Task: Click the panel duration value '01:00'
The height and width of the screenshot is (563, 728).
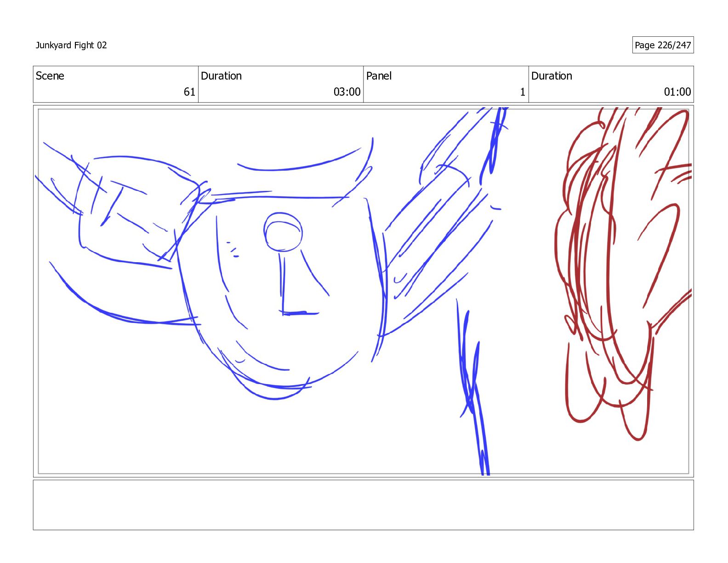Action: 677,92
